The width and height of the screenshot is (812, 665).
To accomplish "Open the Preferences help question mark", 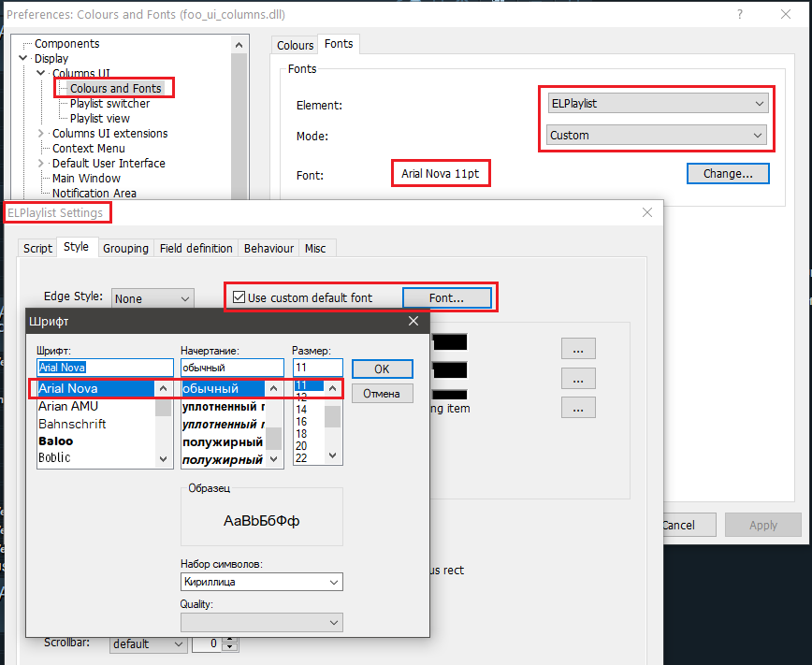I will click(x=739, y=14).
